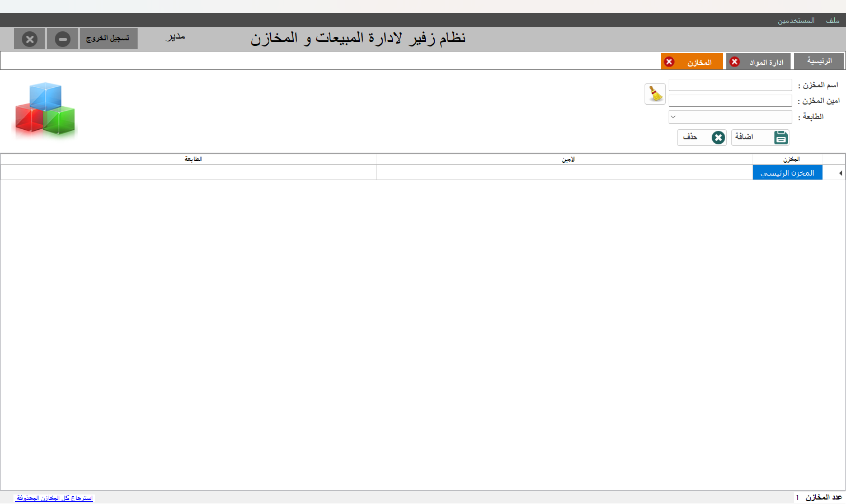This screenshot has width=846, height=504.
Task: Select the المخزن الرئيسي table cell
Action: click(787, 173)
